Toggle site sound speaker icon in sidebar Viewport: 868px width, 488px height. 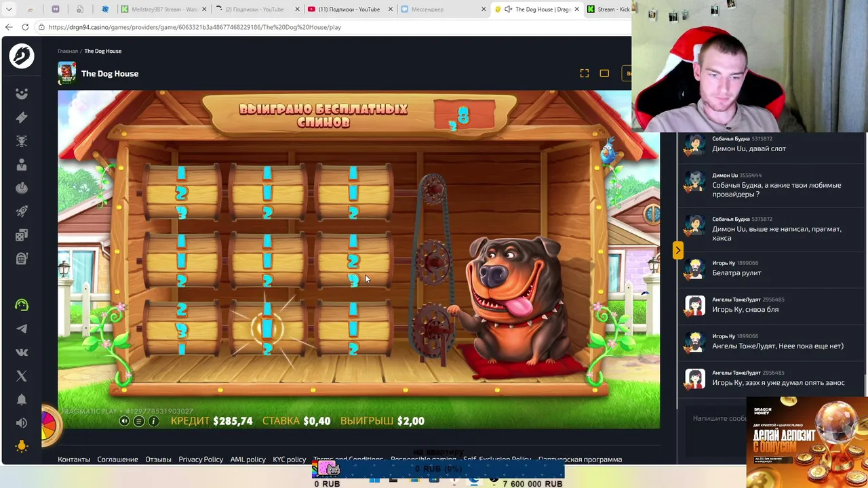pyautogui.click(x=22, y=423)
